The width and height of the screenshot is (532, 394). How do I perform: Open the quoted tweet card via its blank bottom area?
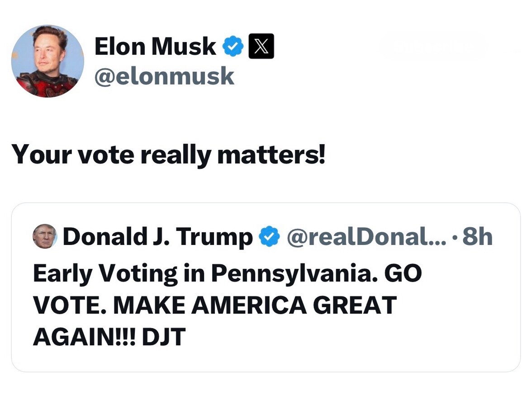click(266, 359)
